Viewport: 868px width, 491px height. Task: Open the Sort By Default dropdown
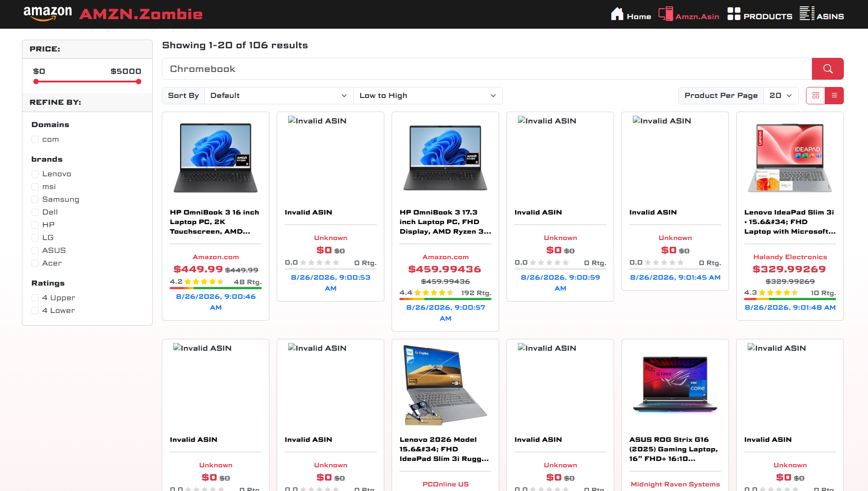[x=279, y=96]
